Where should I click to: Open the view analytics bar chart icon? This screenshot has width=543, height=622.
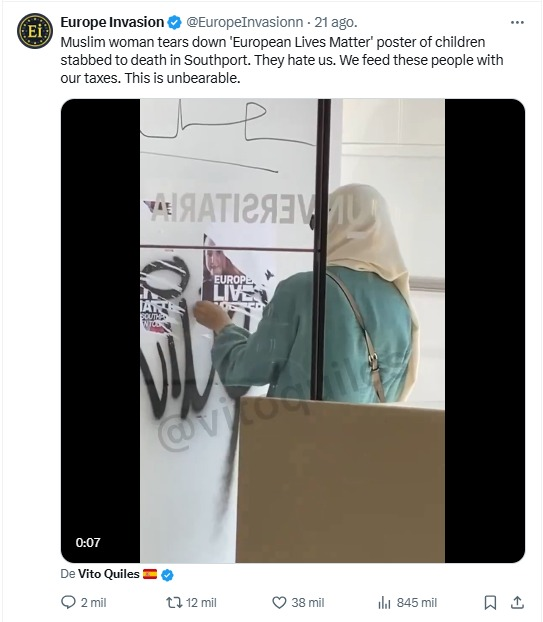point(384,603)
